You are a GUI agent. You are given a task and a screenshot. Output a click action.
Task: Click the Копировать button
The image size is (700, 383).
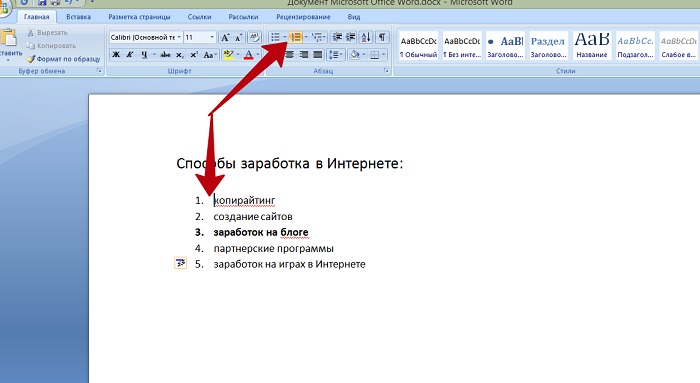click(52, 46)
